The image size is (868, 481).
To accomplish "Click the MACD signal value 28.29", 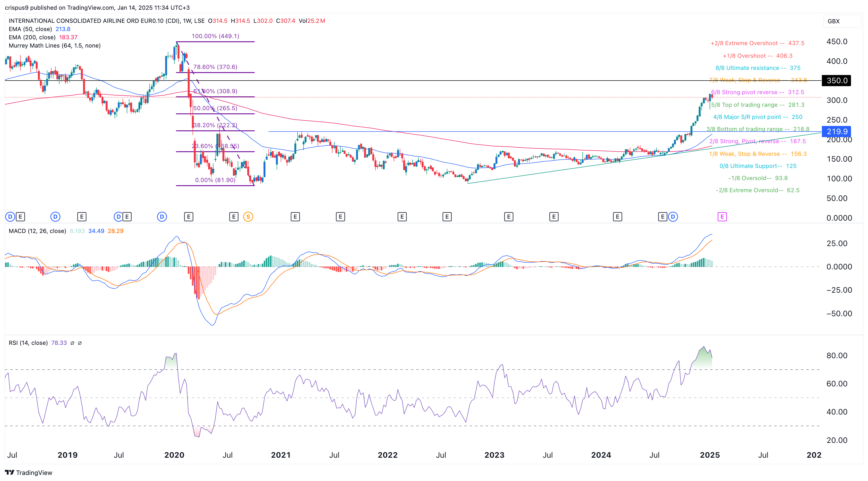I will pos(116,231).
